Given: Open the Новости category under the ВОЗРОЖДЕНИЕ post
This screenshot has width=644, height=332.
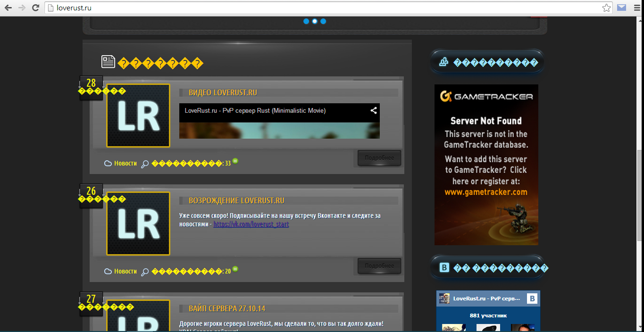Looking at the screenshot, I should tap(125, 271).
